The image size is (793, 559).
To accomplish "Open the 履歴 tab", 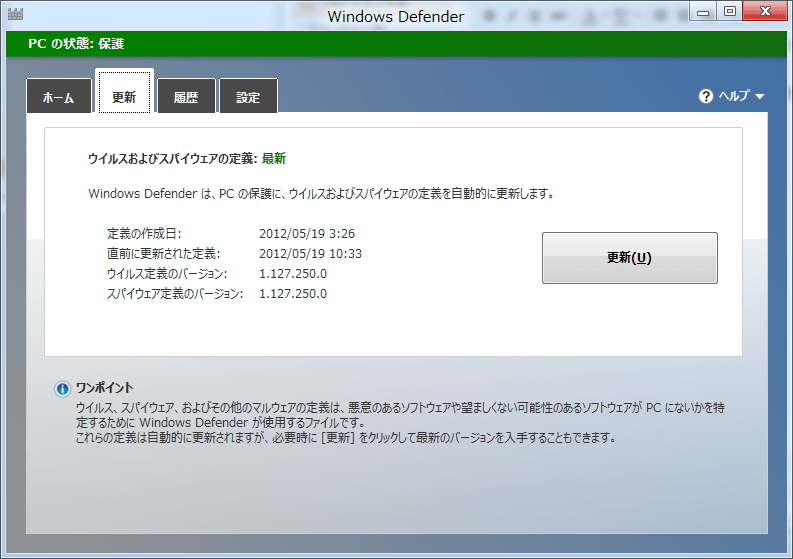I will point(186,96).
